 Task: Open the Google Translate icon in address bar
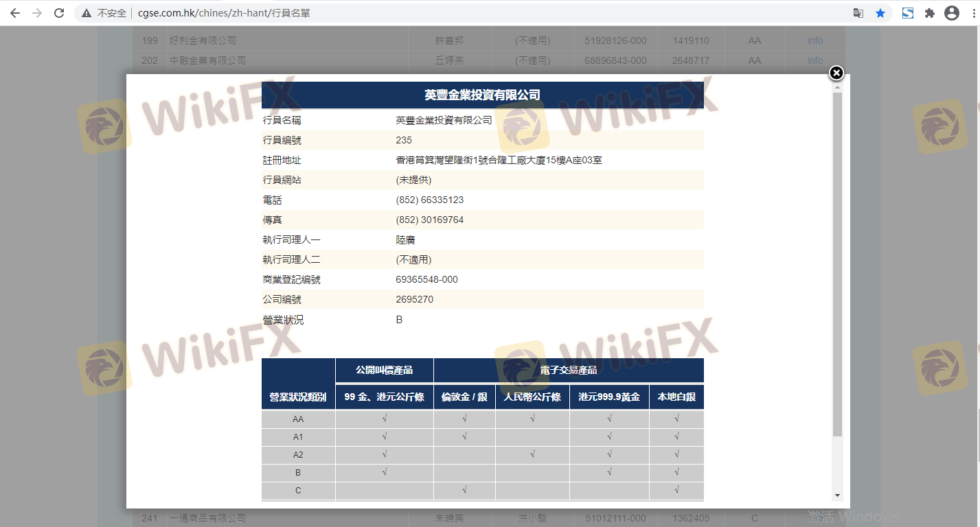pos(858,13)
